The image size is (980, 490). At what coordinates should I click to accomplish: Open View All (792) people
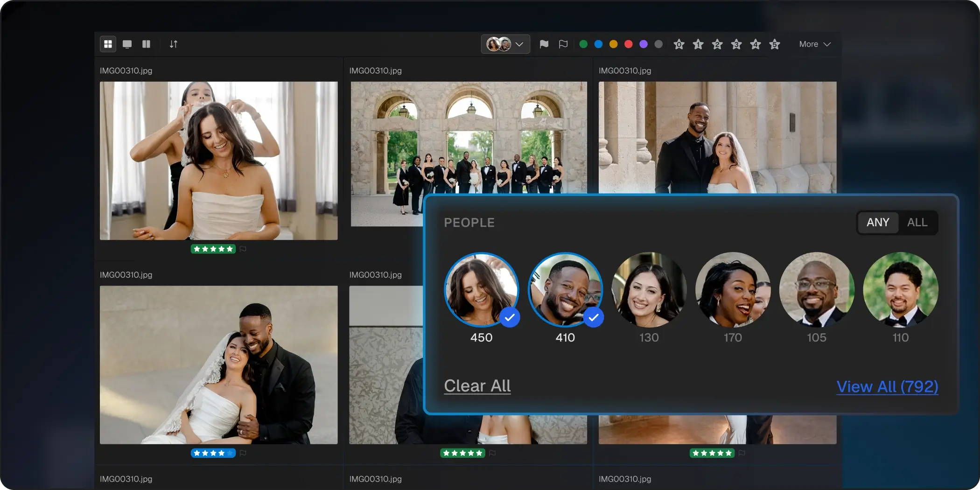[887, 386]
